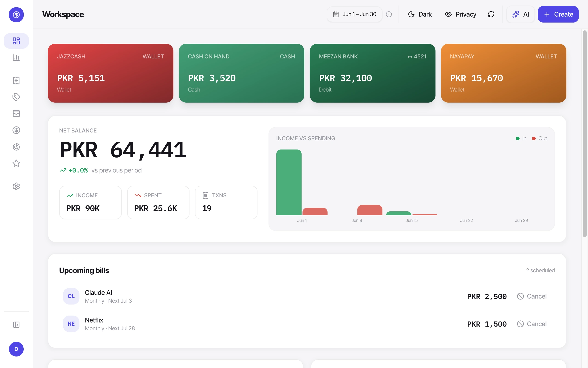
Task: Click the Out legend entry in chart
Action: [x=539, y=138]
